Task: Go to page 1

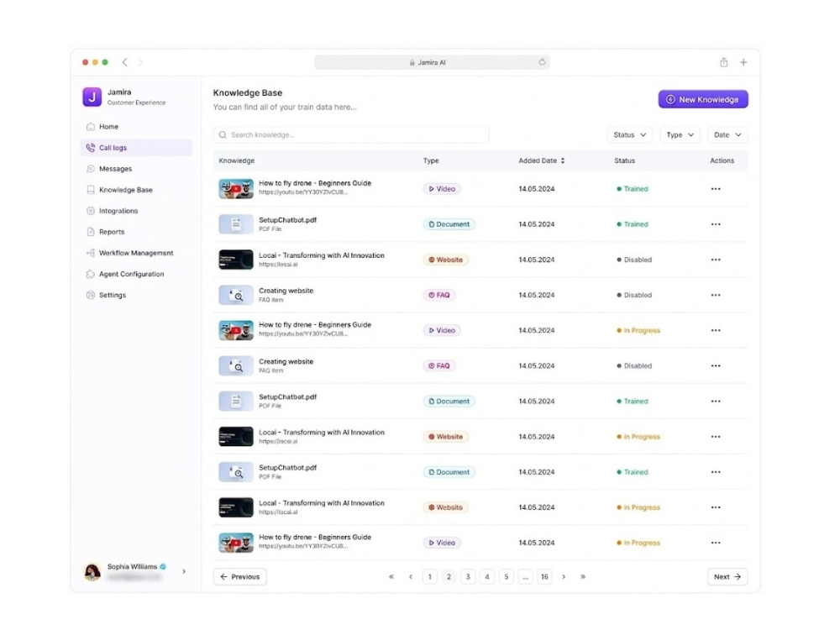Action: point(429,577)
